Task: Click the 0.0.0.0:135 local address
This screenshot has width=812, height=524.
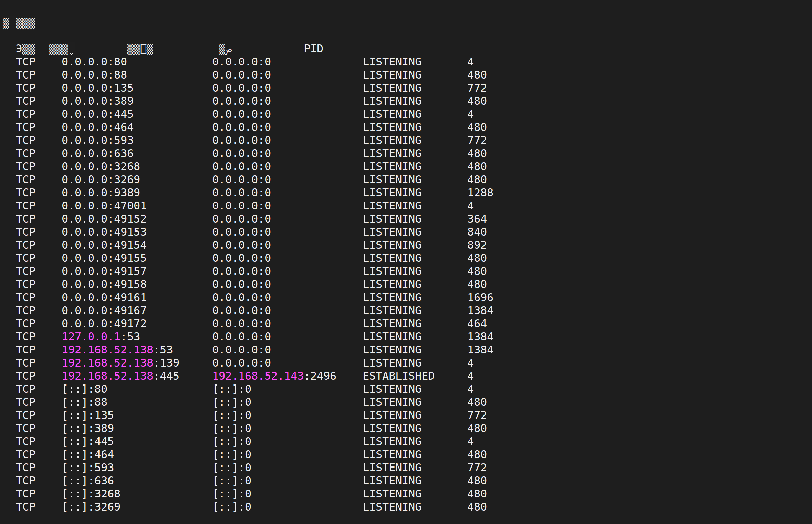Action: (97, 88)
